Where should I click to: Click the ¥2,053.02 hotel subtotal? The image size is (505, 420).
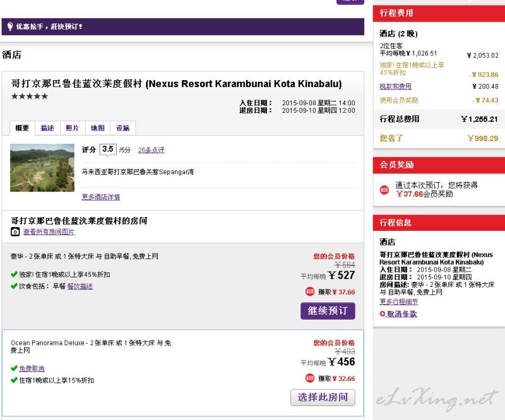(x=482, y=55)
